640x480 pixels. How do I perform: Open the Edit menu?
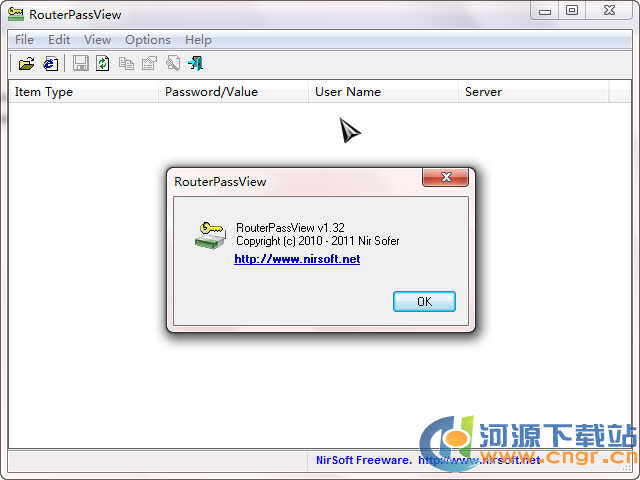[x=59, y=40]
